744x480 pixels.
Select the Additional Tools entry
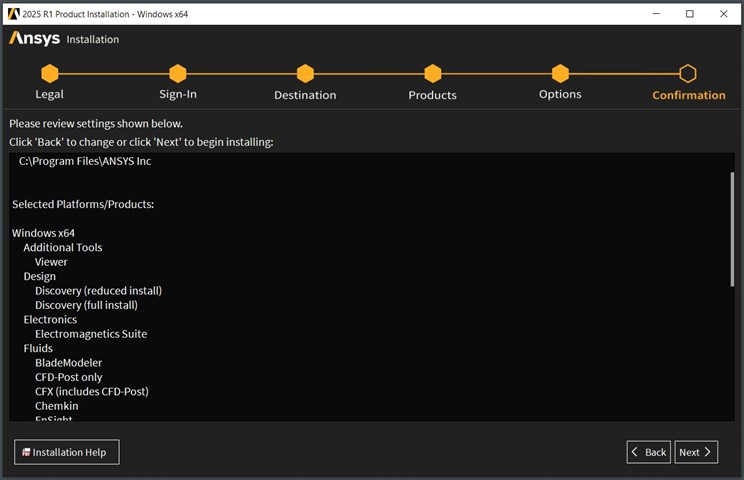[63, 248]
